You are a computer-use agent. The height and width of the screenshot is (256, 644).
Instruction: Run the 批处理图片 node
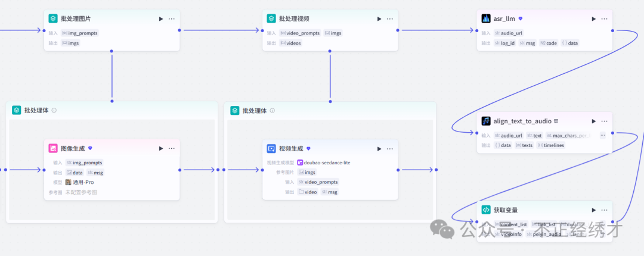click(161, 19)
